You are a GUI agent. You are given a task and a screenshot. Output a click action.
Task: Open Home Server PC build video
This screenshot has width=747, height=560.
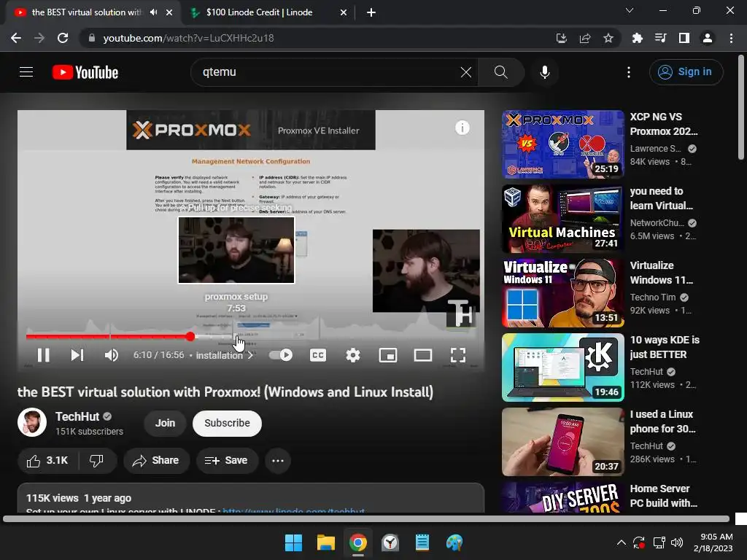[562, 497]
